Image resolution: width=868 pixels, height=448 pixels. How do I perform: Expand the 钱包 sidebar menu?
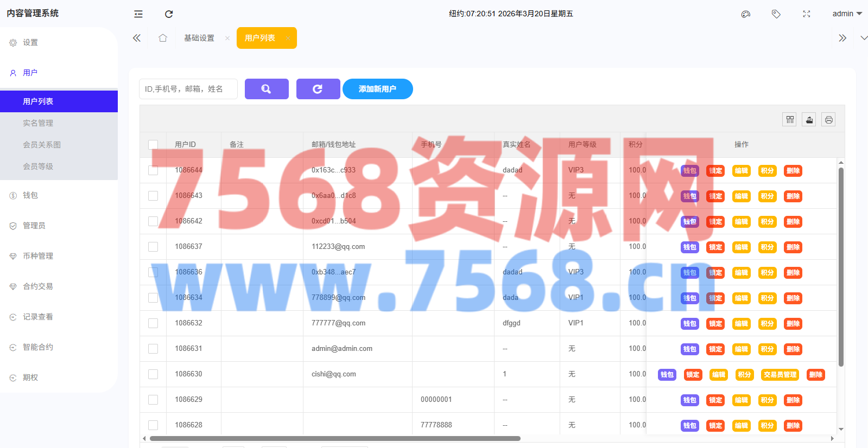coord(30,195)
